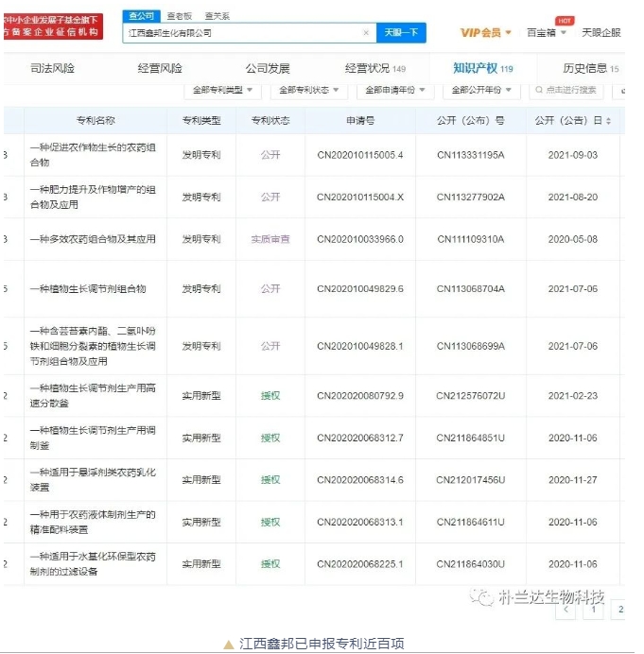The width and height of the screenshot is (644, 654).
Task: Go to the previous page arrow
Action: point(566,610)
